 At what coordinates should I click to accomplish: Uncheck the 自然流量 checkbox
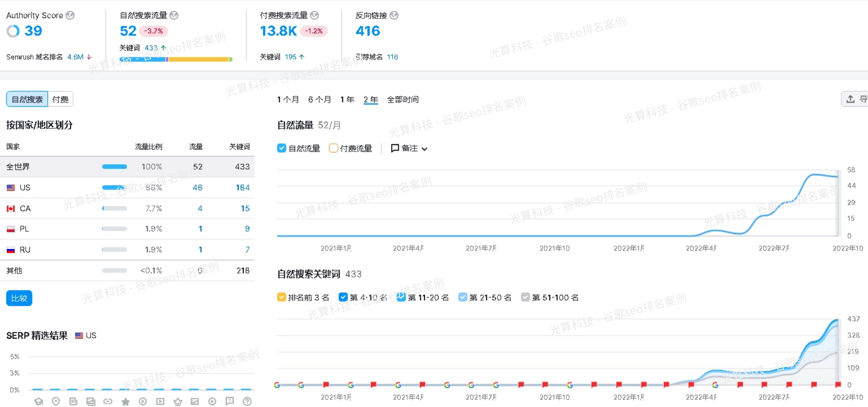click(282, 148)
